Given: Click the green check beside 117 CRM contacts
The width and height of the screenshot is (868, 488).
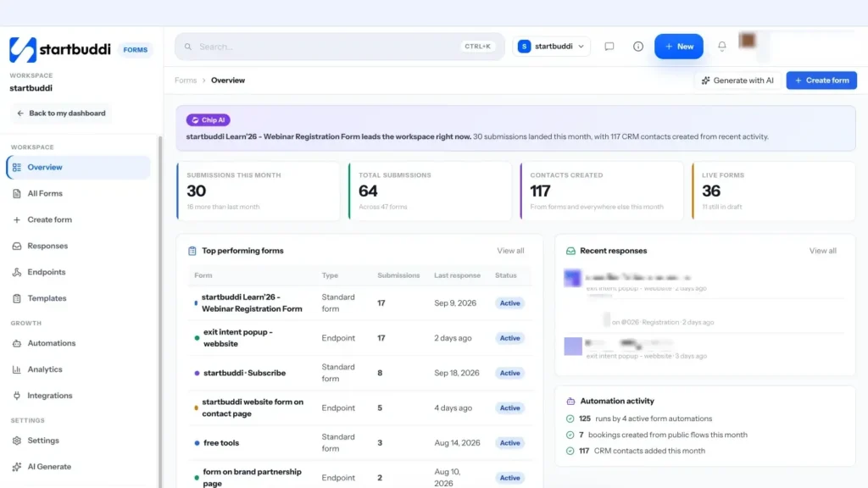Looking at the screenshot, I should pos(570,451).
